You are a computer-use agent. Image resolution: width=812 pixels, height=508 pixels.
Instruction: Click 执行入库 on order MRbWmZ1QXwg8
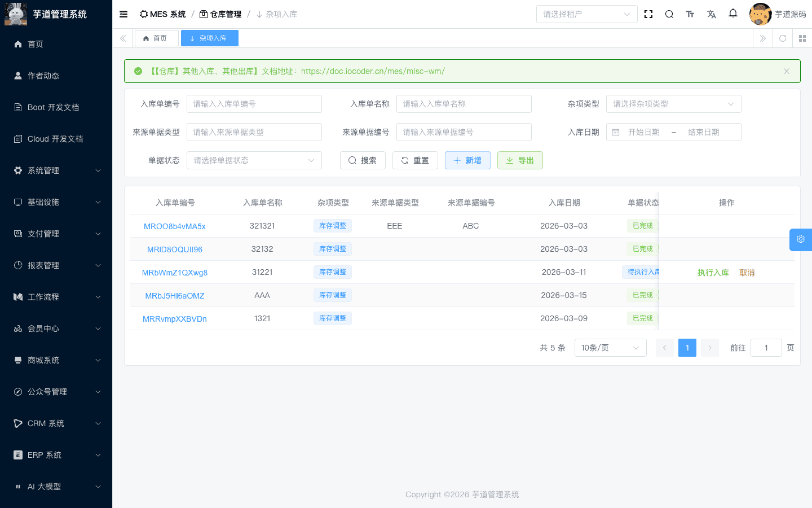712,271
